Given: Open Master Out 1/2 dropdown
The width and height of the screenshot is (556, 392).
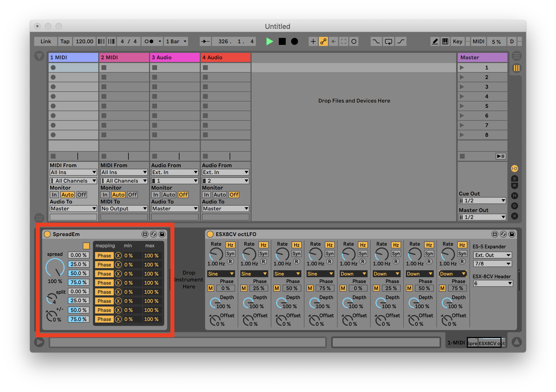Looking at the screenshot, I should coord(482,217).
